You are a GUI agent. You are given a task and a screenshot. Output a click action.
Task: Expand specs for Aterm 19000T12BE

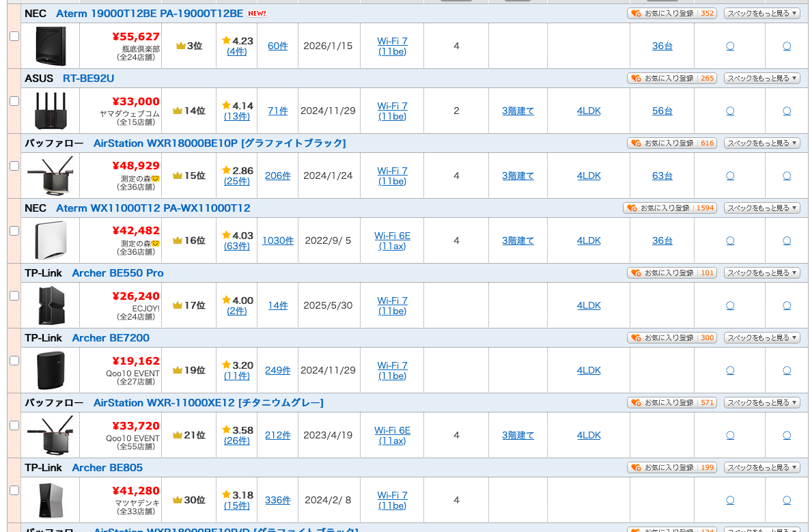click(x=762, y=14)
